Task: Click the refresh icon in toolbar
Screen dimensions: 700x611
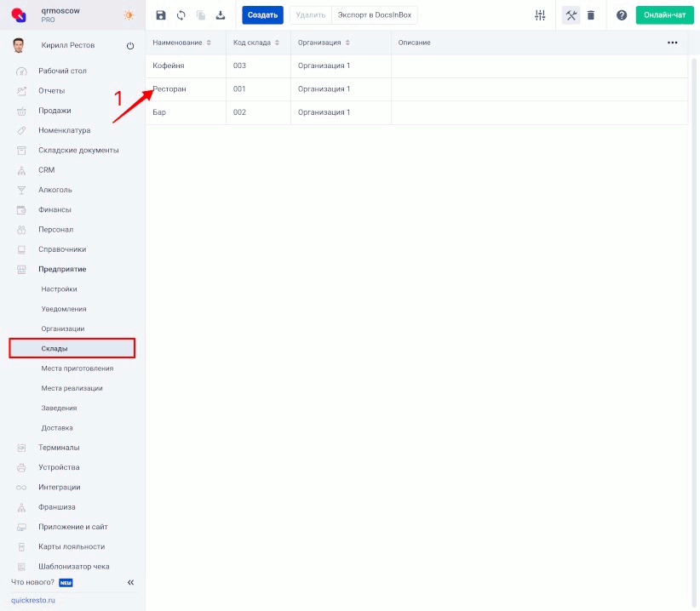Action: point(181,15)
